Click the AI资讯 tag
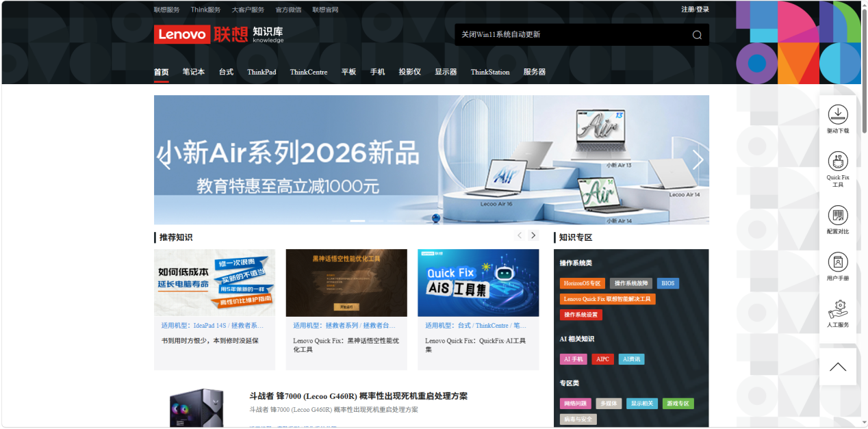 (631, 359)
